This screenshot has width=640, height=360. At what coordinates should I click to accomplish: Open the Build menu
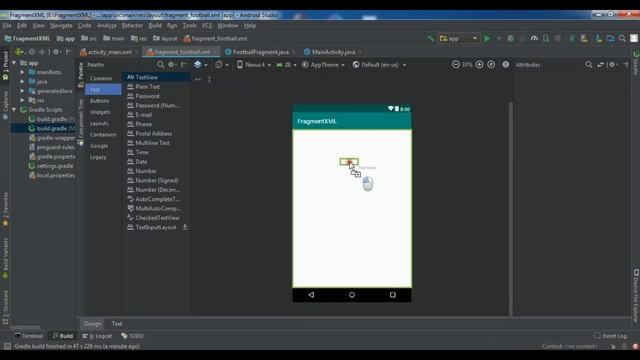coord(155,25)
